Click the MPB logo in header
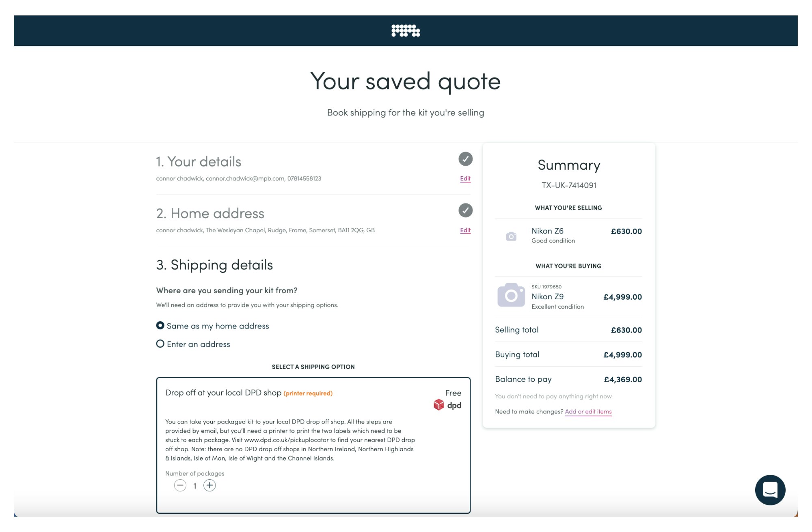The image size is (812, 532). coord(406,31)
